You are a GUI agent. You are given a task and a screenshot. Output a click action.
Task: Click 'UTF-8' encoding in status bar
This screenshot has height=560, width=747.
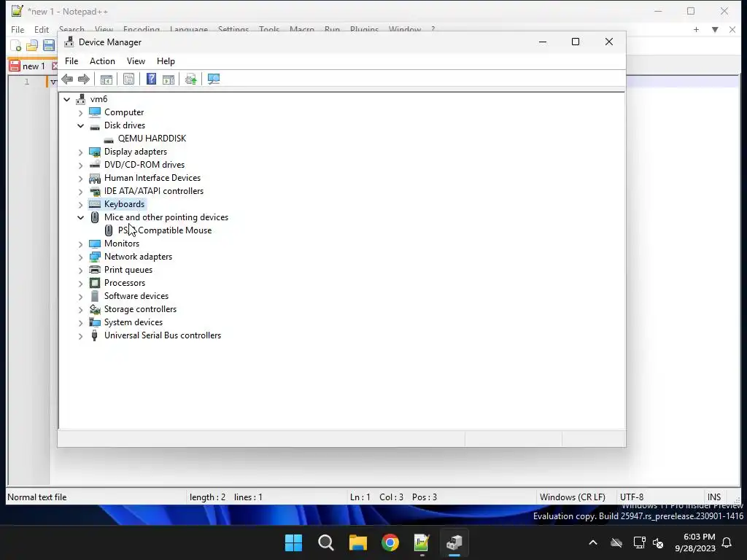(632, 497)
